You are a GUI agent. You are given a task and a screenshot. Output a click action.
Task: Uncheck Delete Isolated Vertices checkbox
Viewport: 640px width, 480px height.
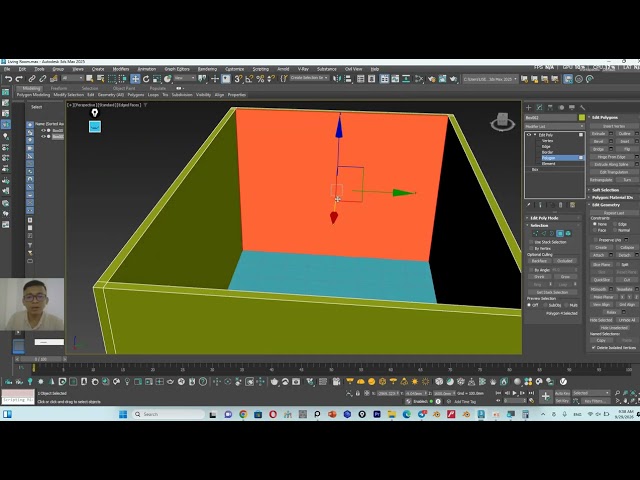coord(594,347)
